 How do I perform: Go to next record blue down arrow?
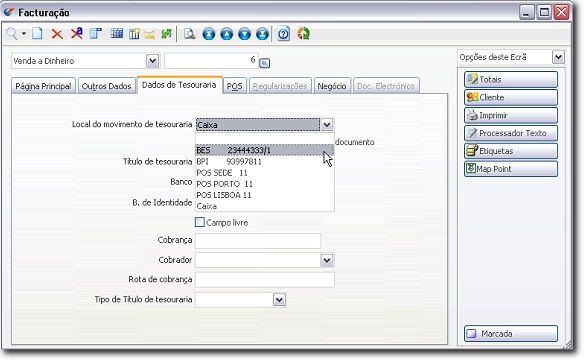244,34
